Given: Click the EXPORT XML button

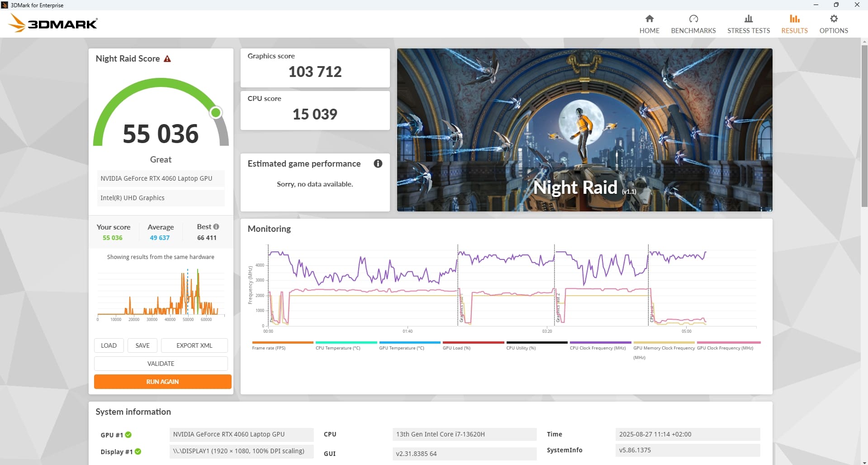Looking at the screenshot, I should [194, 345].
